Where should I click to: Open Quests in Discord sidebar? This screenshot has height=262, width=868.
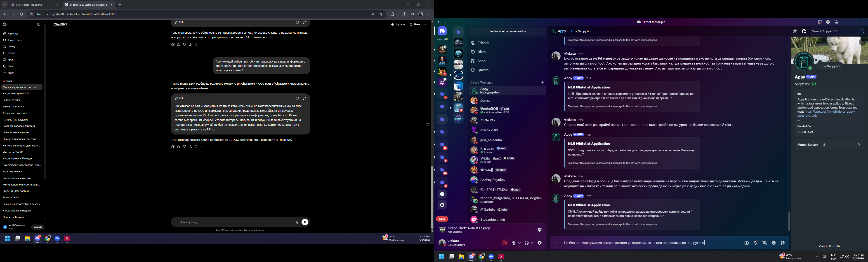coord(507,70)
